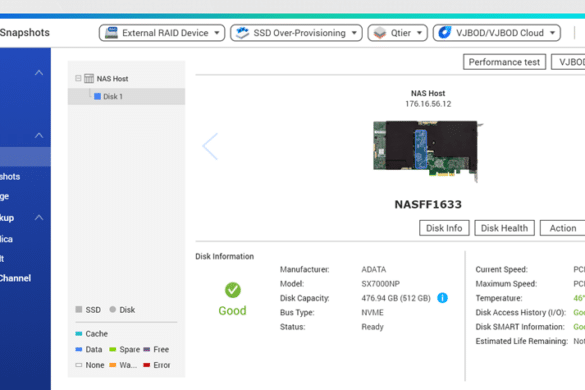This screenshot has width=585, height=390.
Task: Click the Qtier layered stack icon
Action: pyautogui.click(x=380, y=33)
